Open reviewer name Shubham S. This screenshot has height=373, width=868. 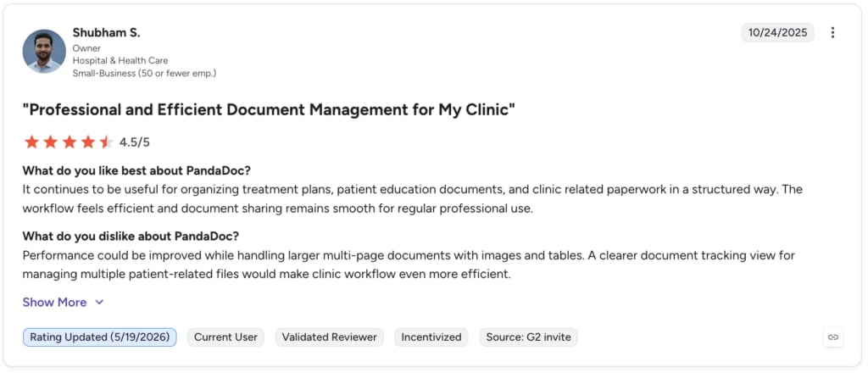[106, 33]
